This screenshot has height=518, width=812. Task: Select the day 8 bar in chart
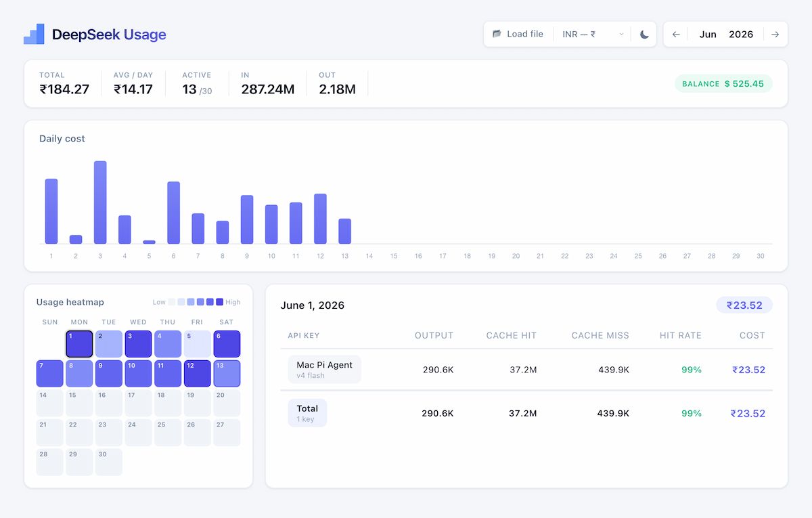click(222, 232)
